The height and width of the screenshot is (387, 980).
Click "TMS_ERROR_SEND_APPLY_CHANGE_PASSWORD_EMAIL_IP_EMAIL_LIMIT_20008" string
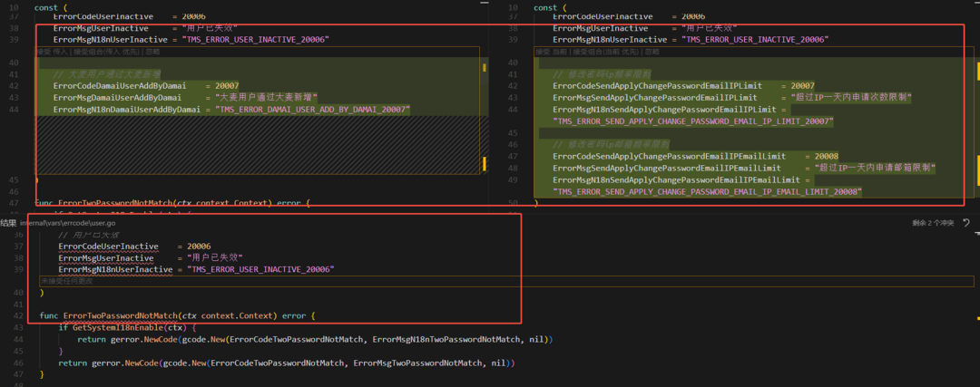[708, 191]
